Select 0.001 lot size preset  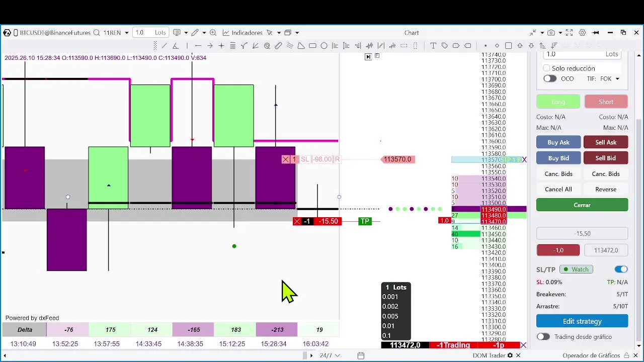(x=390, y=297)
